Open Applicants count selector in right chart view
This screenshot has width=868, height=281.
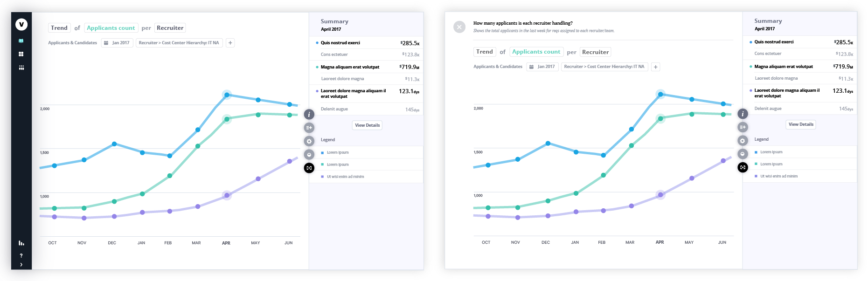536,52
